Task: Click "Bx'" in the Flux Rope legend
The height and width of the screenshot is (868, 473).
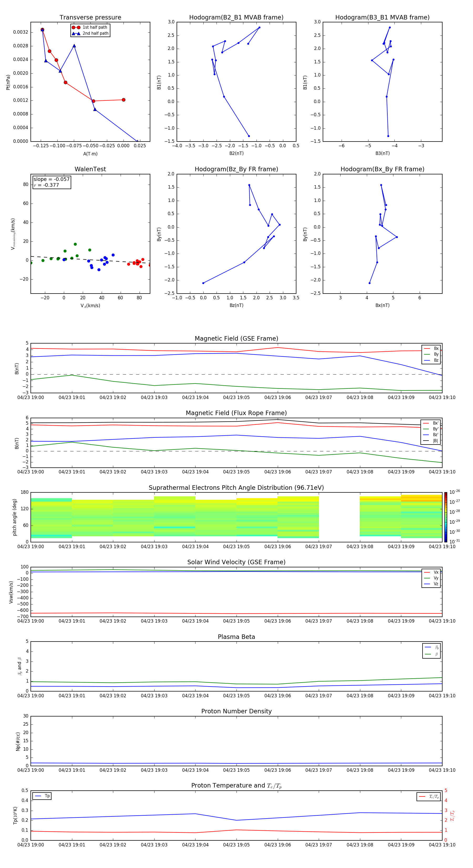Action: click(x=431, y=423)
